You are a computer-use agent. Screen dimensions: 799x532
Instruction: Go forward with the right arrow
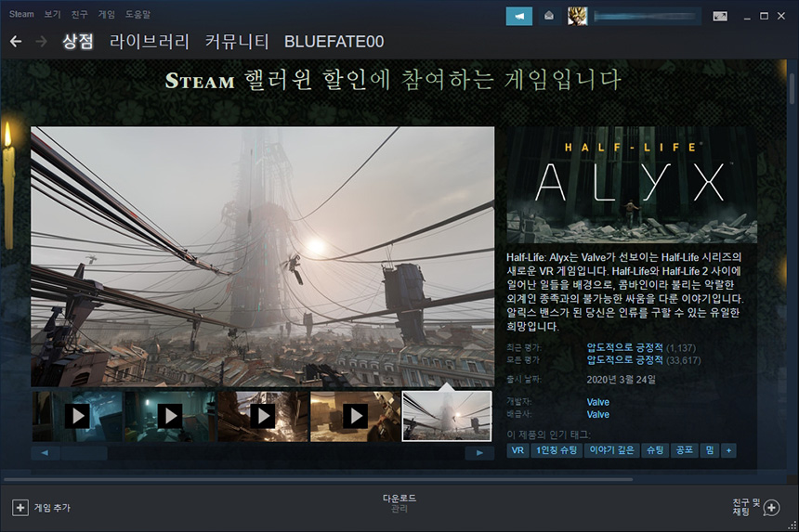click(x=41, y=41)
